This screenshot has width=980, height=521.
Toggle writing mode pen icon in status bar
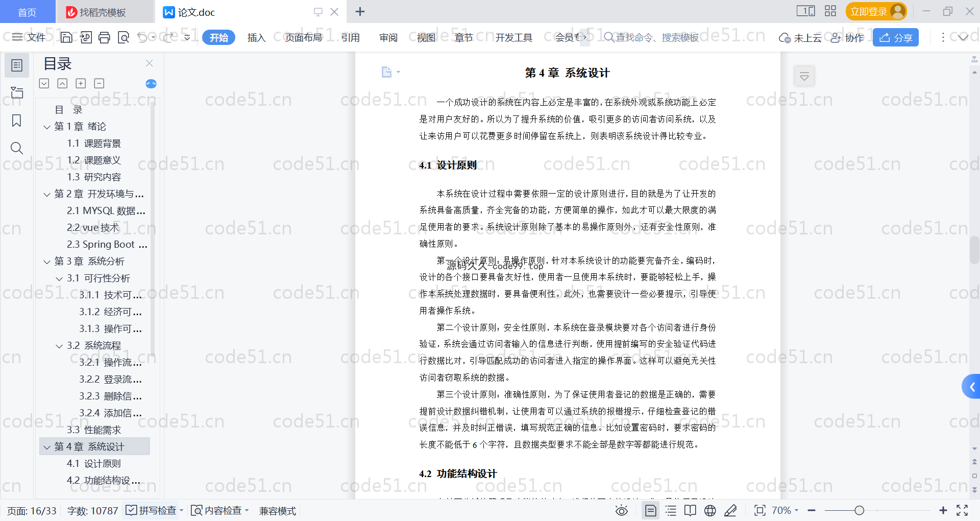(x=730, y=510)
